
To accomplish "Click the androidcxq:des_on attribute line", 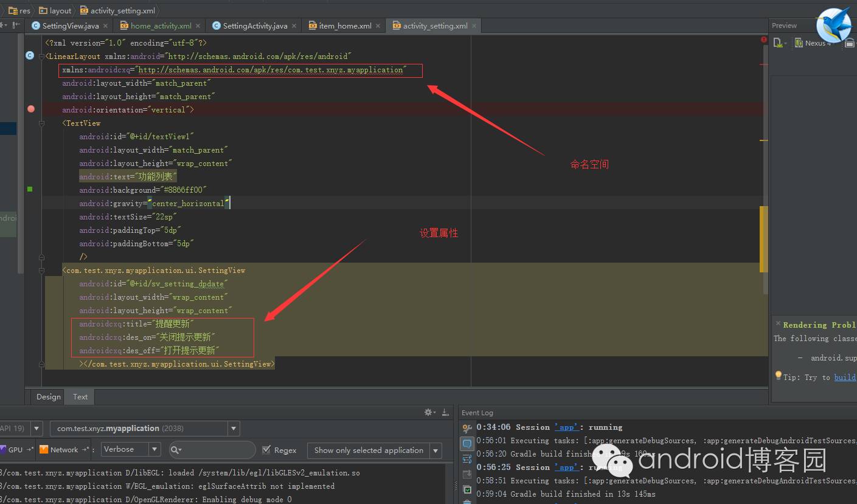I will 147,337.
